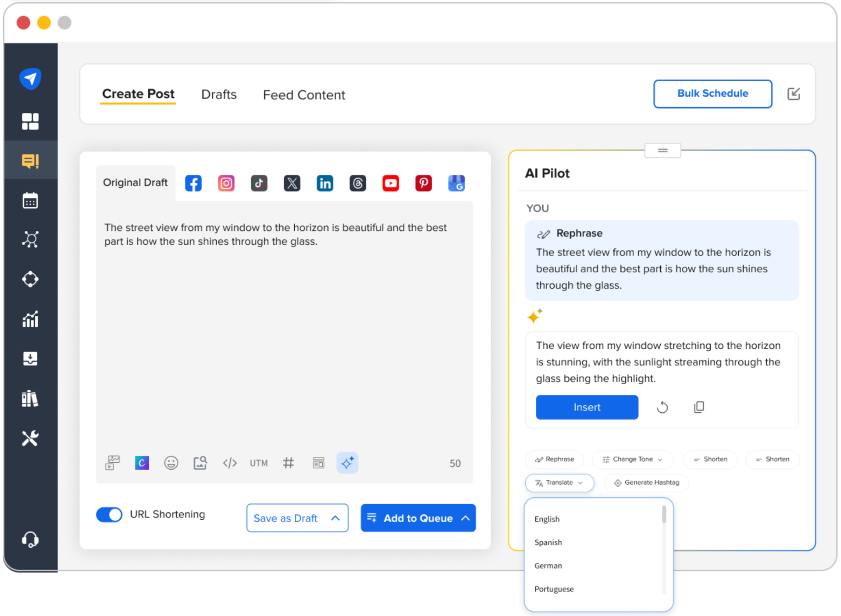Click the "AI Pilot" panel heading
Image resolution: width=841 pixels, height=616 pixels.
click(547, 173)
